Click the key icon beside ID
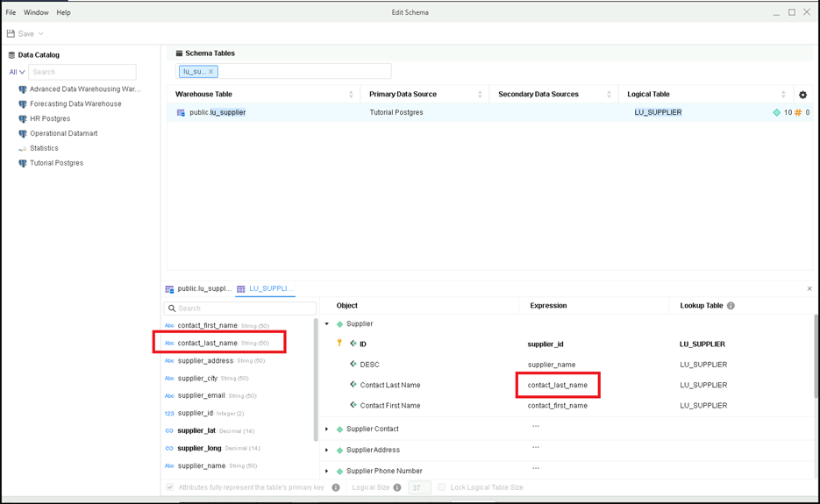820x504 pixels. 339,343
